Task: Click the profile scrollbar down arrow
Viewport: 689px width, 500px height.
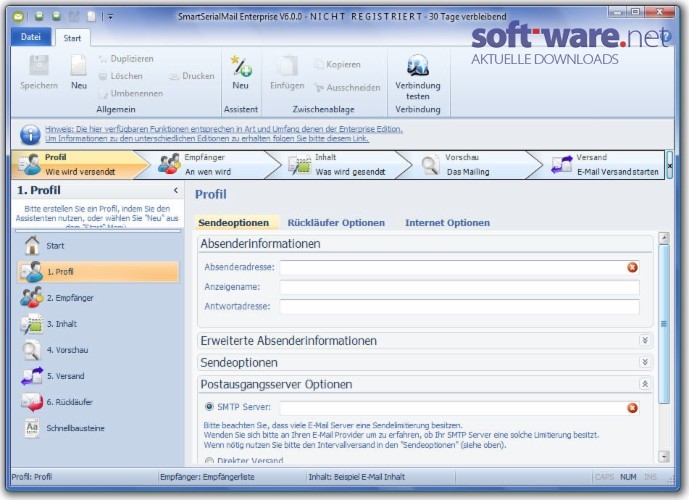Action: coord(664,456)
